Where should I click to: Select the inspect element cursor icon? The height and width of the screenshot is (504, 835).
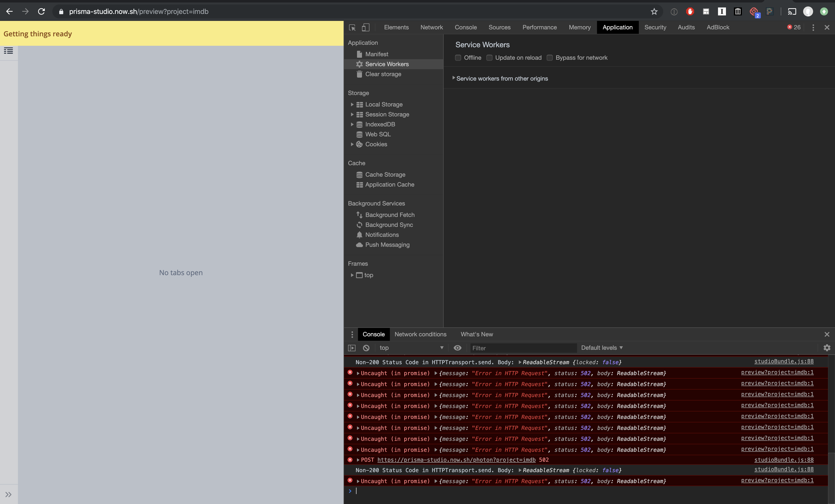[x=352, y=27]
